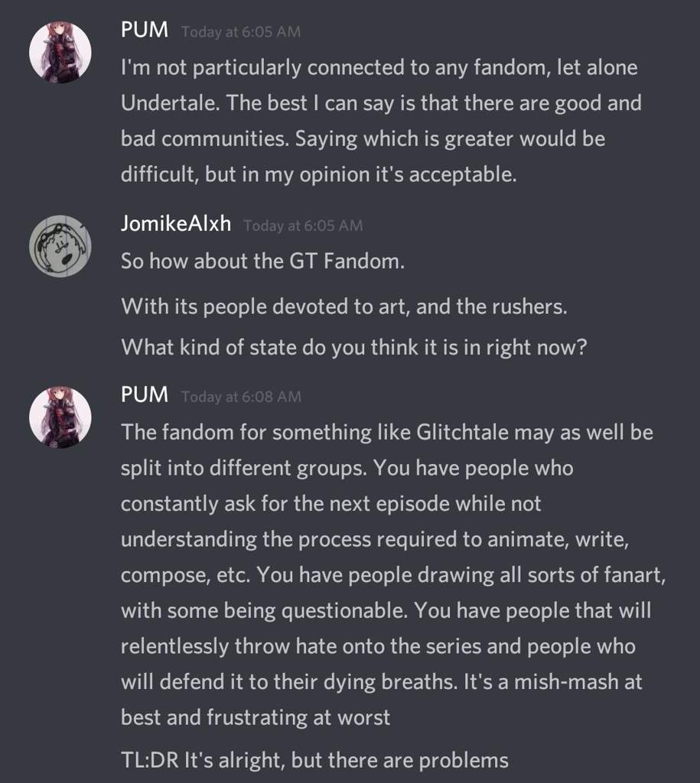Select message 'What kind of state do you think'
The width and height of the screenshot is (700, 783).
click(353, 347)
